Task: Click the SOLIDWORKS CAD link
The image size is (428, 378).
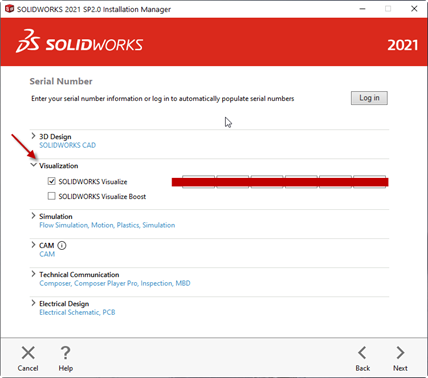Action: pyautogui.click(x=67, y=145)
